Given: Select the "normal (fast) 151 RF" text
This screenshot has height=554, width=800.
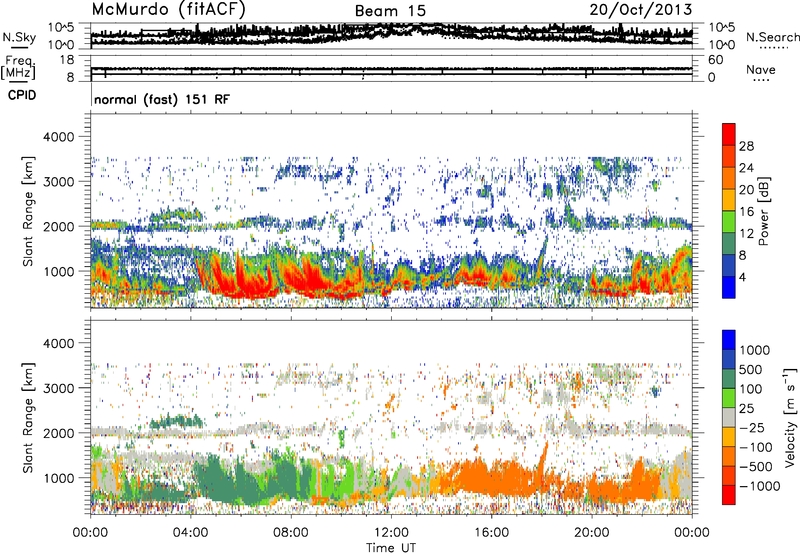Looking at the screenshot, I should pos(162,99).
